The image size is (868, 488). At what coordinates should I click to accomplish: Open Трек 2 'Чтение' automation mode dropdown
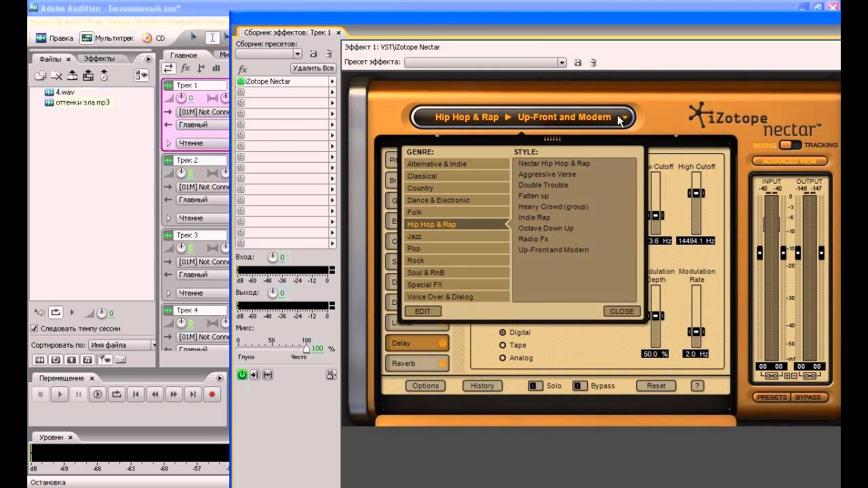pyautogui.click(x=203, y=218)
